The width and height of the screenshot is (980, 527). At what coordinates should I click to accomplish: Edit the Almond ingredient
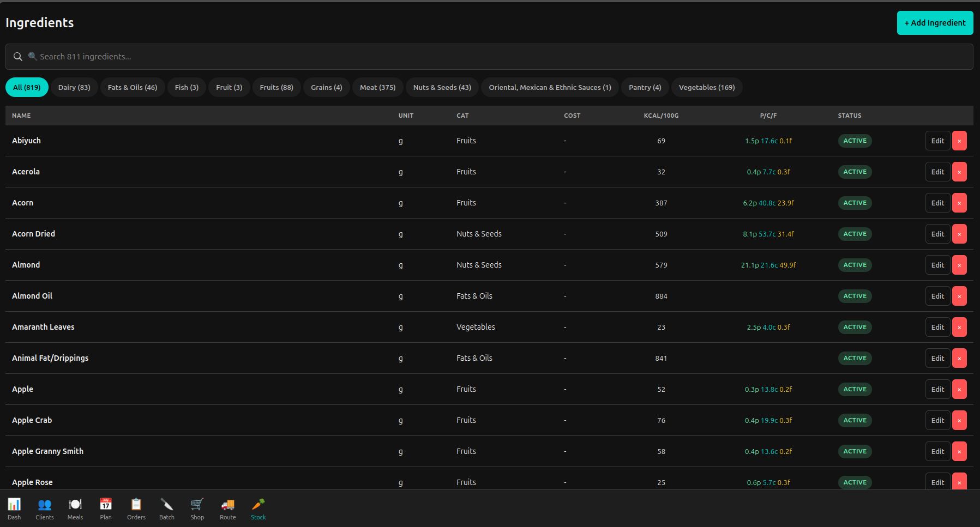click(x=937, y=265)
